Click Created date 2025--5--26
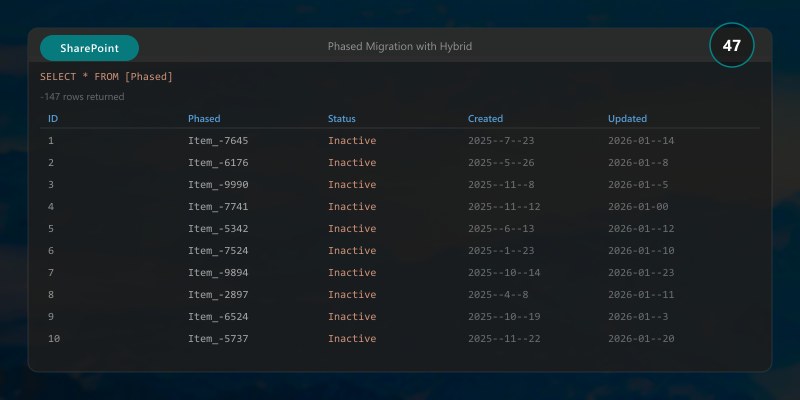The image size is (800, 400). pos(501,162)
